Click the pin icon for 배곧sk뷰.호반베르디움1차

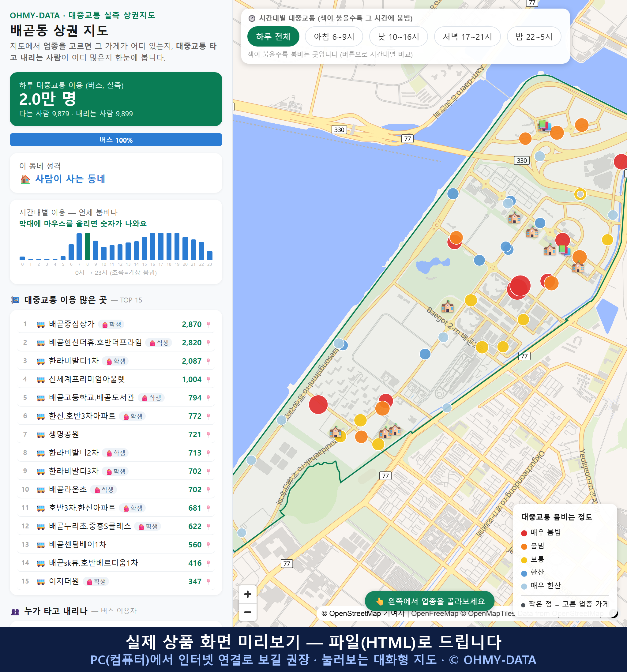208,563
